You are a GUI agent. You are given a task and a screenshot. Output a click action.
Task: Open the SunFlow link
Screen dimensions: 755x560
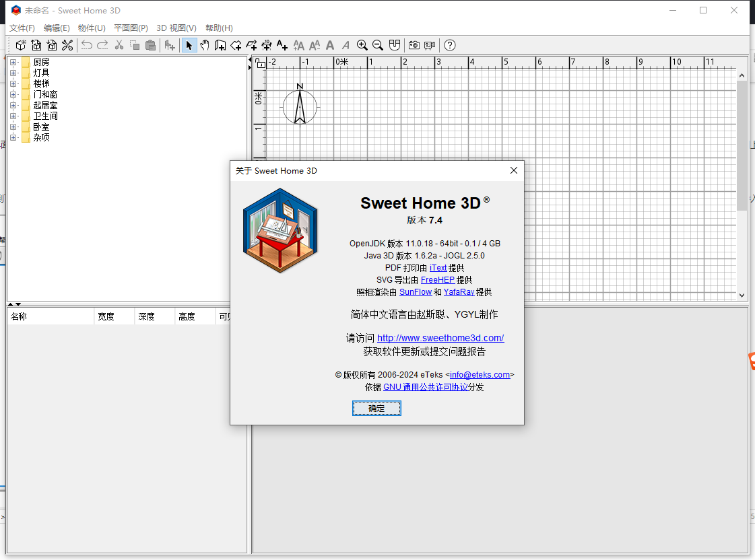(x=416, y=292)
